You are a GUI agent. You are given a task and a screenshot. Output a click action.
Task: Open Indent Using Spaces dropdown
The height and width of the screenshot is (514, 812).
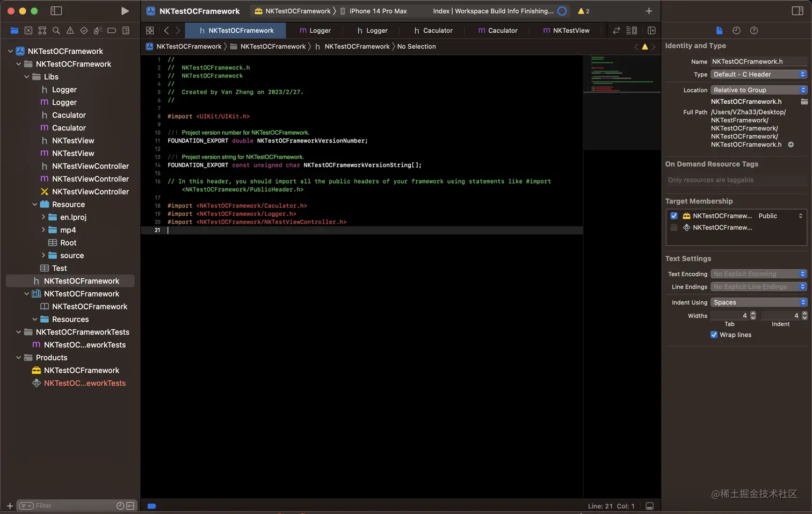pyautogui.click(x=759, y=302)
